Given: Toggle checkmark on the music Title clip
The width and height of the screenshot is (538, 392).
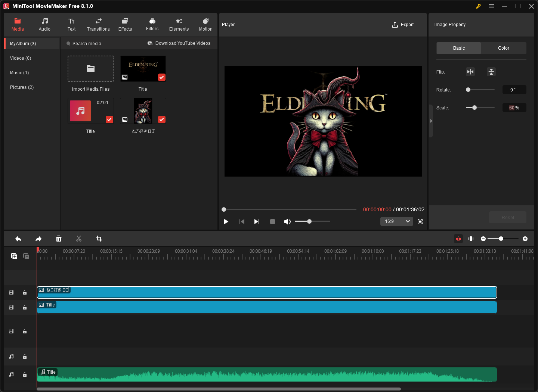Looking at the screenshot, I should (109, 119).
